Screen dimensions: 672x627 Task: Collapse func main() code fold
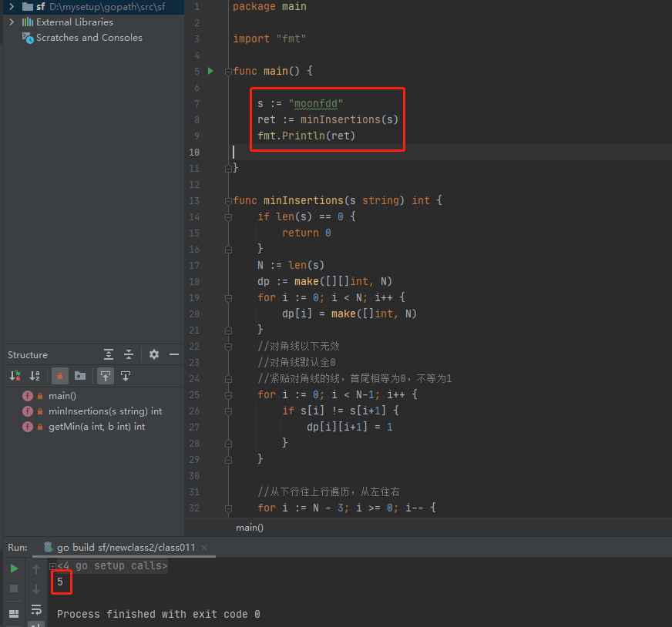pos(228,72)
